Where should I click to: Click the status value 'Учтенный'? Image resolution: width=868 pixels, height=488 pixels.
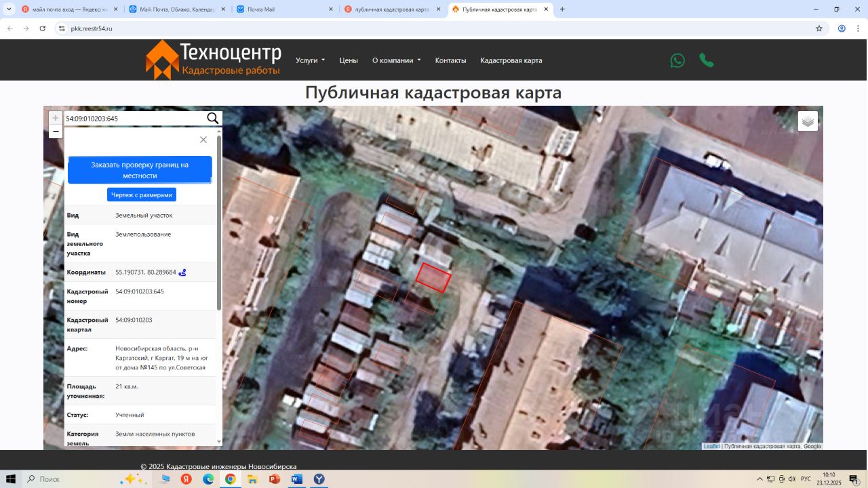(130, 415)
